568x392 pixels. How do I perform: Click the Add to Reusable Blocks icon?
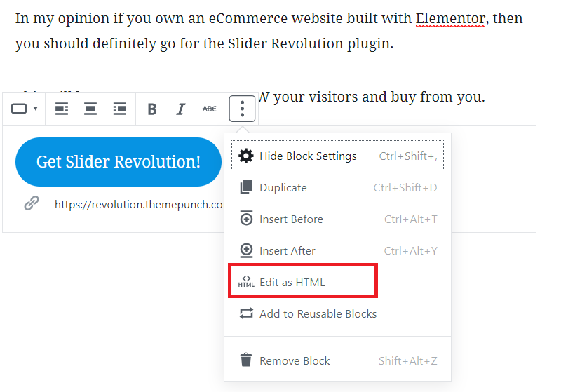click(x=246, y=313)
